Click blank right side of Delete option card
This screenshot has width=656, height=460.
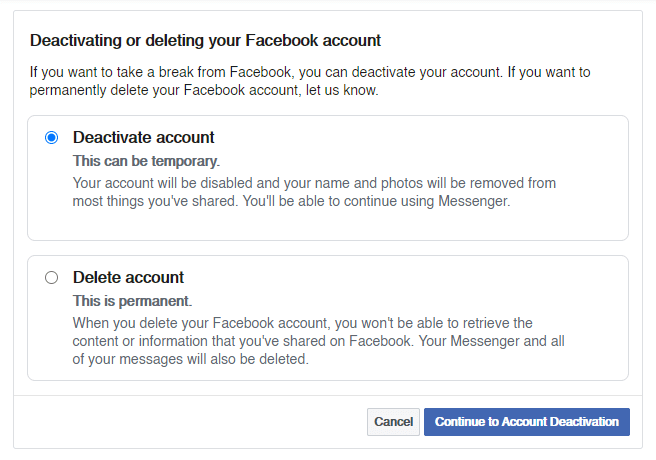click(x=598, y=318)
